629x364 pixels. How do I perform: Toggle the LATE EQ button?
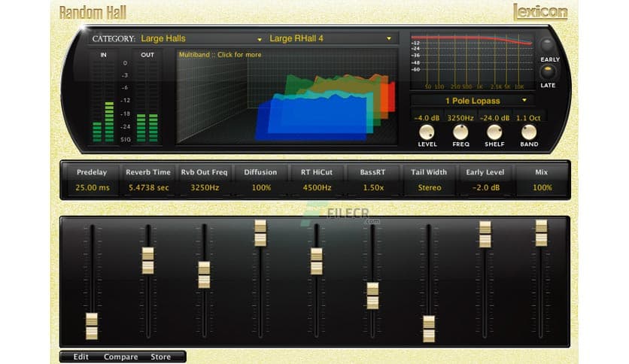tap(548, 71)
